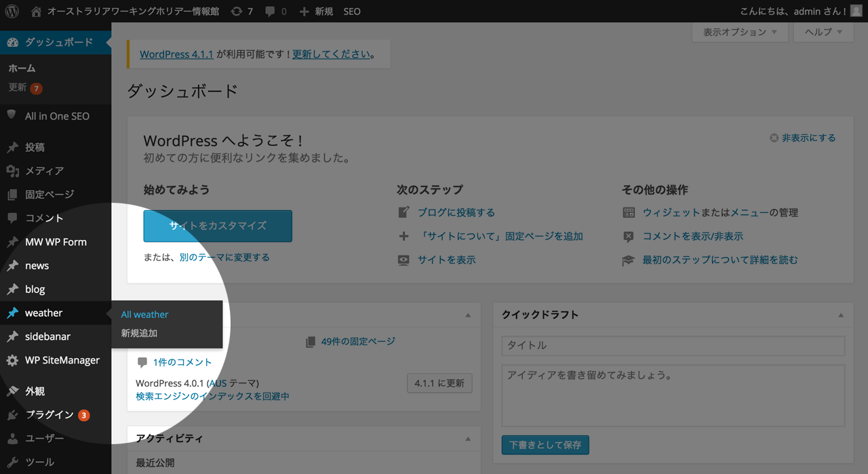
Task: Open the 更新 submenu item with badge 7
Action: (25, 87)
